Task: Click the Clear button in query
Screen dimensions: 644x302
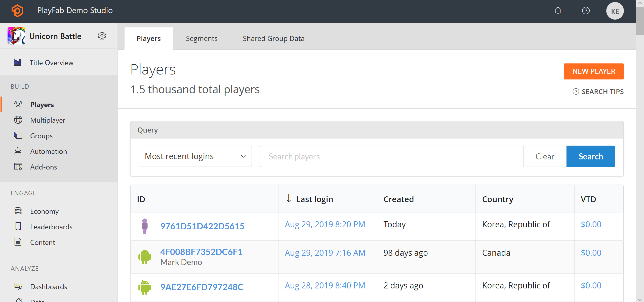Action: pos(544,156)
